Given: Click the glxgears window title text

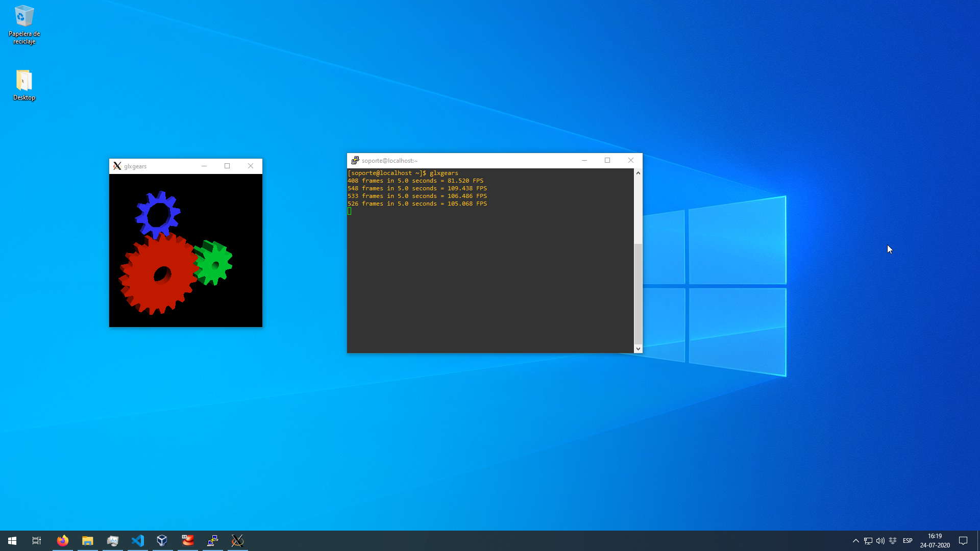Looking at the screenshot, I should (135, 166).
